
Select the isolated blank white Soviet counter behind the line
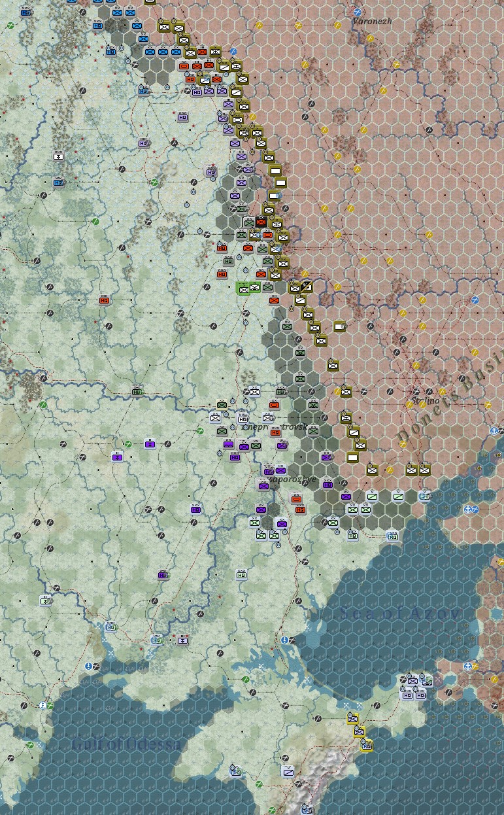click(x=340, y=326)
